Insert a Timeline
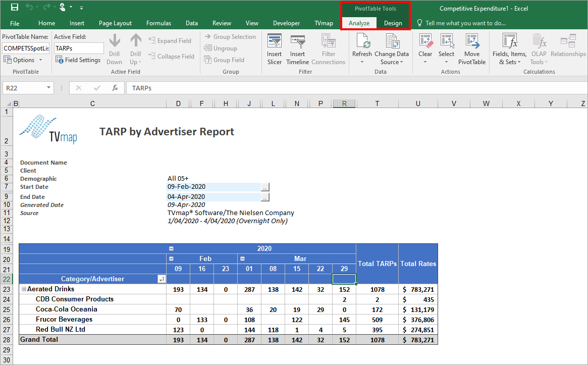 298,49
